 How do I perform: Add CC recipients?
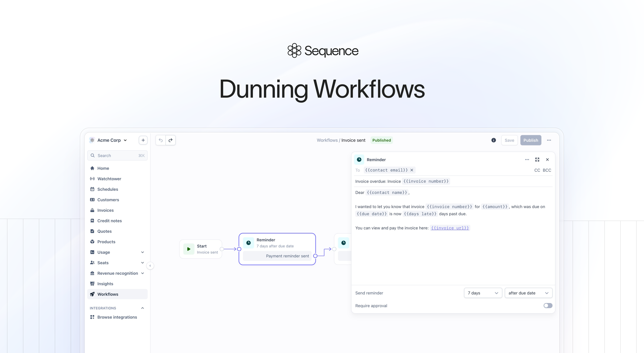point(537,170)
